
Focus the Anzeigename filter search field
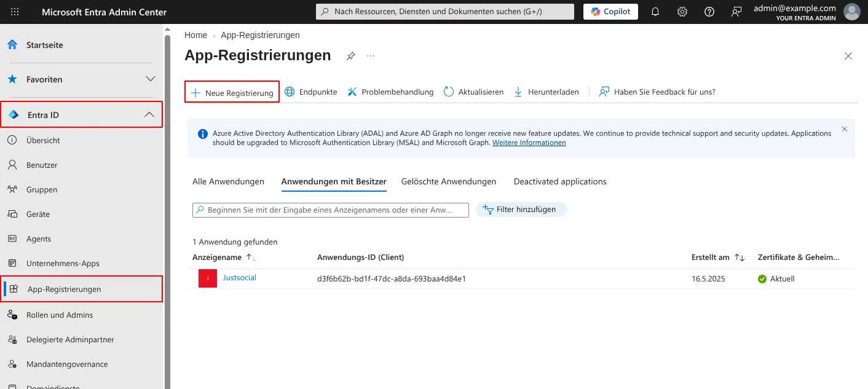331,210
